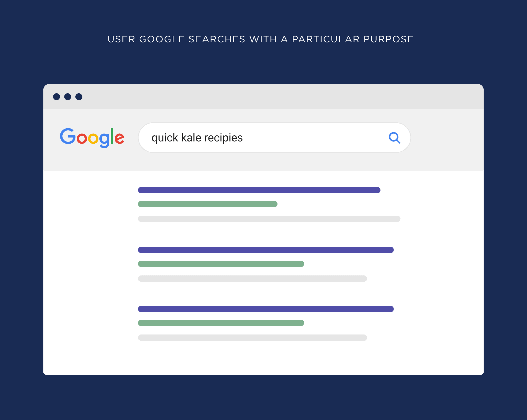Click the third window control dot

coord(79,97)
